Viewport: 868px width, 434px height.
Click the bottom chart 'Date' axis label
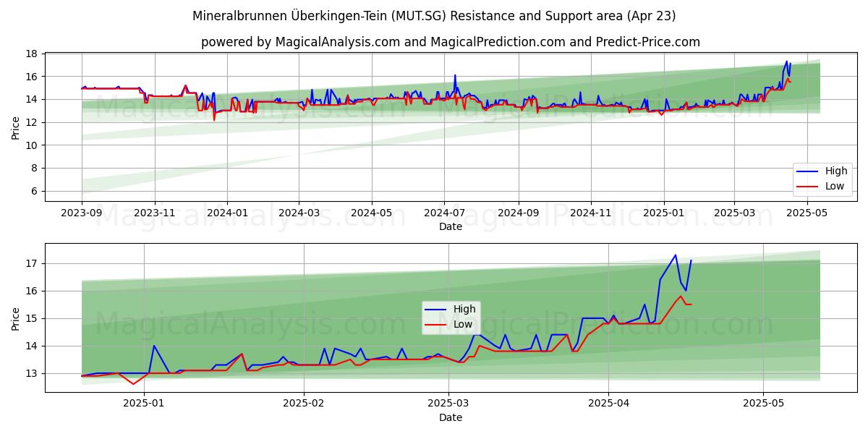point(451,417)
